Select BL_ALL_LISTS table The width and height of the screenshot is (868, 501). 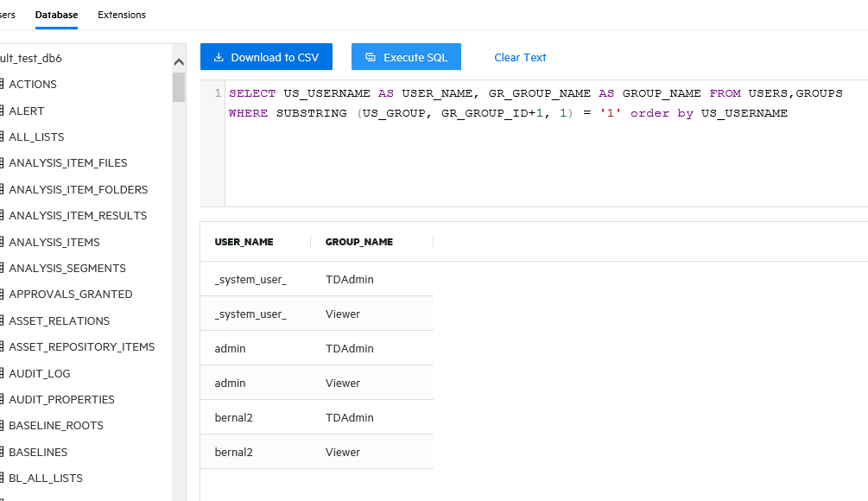(46, 478)
